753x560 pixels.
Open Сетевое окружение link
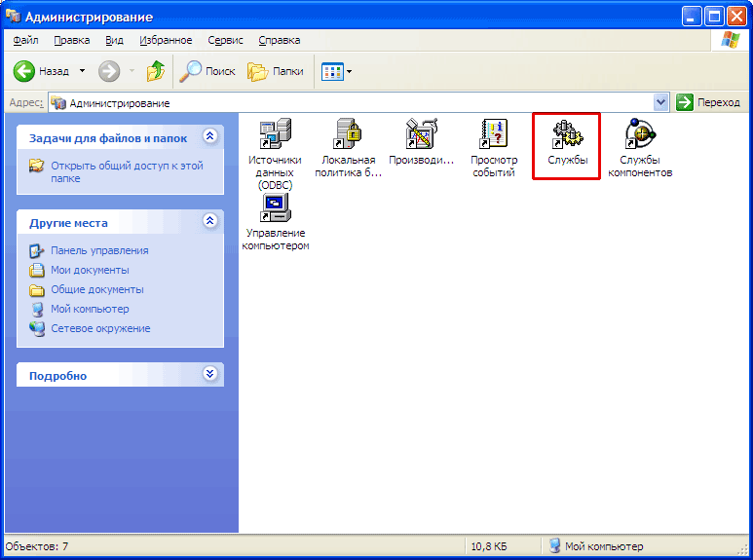100,328
